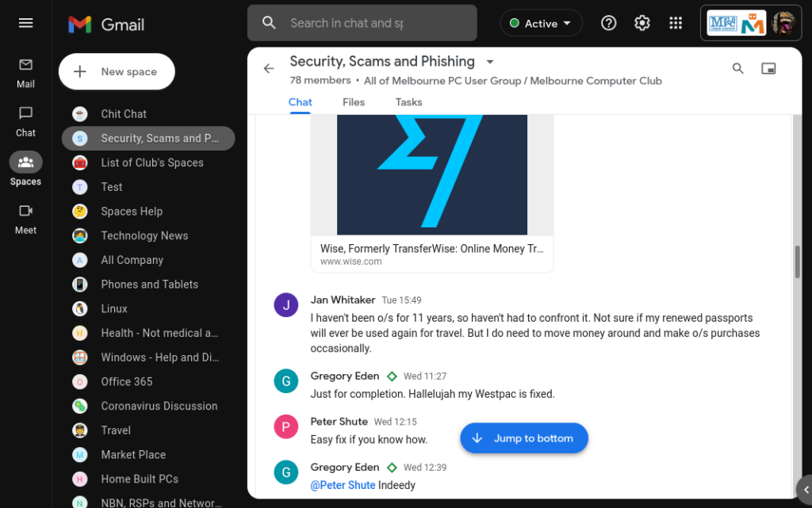Search within this space using magnifier
Screen dimensions: 812x508
738,68
